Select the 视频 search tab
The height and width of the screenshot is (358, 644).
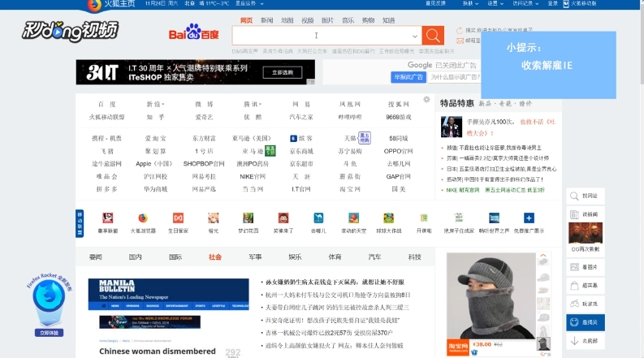coord(307,20)
